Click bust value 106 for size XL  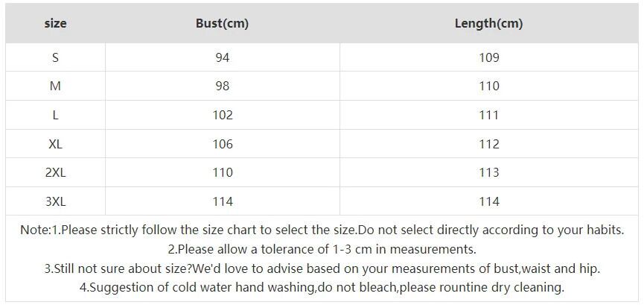(x=222, y=144)
